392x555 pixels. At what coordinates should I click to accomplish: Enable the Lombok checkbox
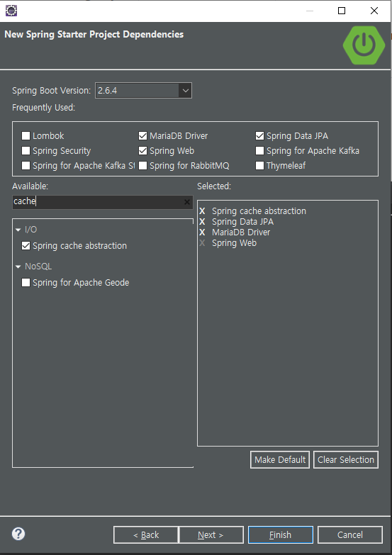coord(26,136)
